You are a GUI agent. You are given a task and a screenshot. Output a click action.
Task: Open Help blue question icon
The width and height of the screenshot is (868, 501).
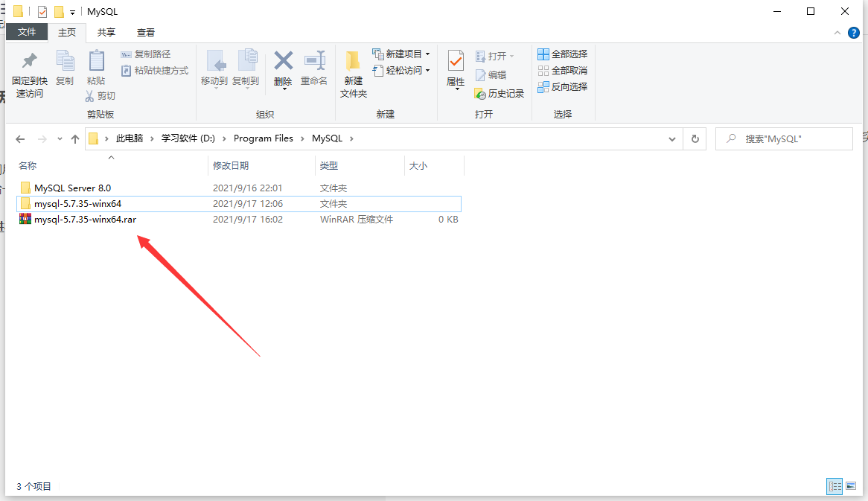pos(854,33)
